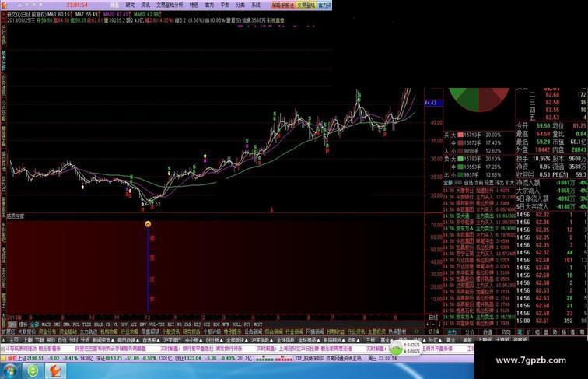Select the blue 44.43 price label
588x379 pixels.
(x=433, y=103)
